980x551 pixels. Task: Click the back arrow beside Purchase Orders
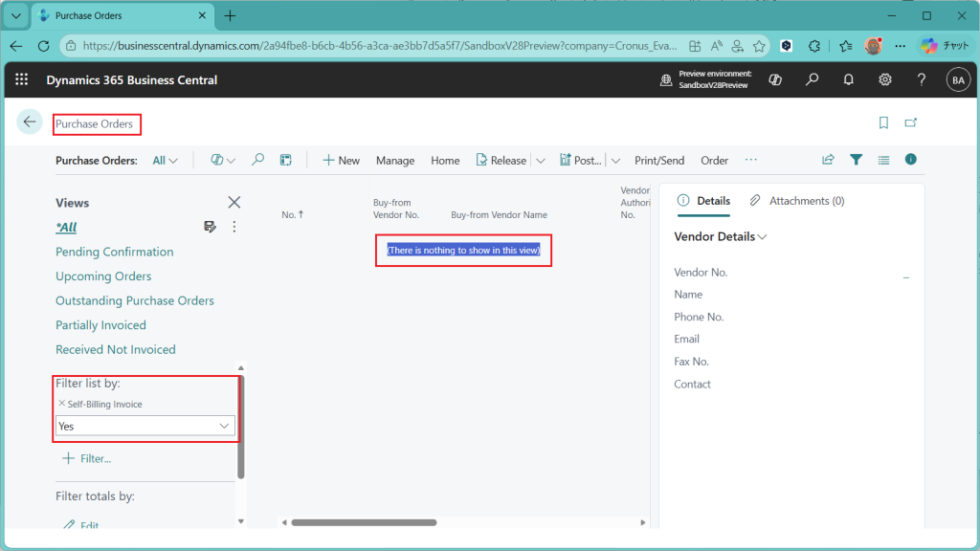[x=30, y=121]
